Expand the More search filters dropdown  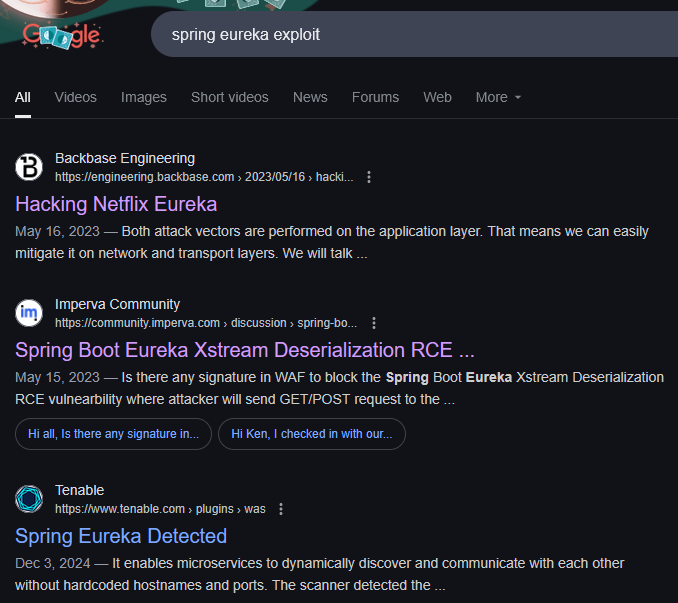(498, 97)
